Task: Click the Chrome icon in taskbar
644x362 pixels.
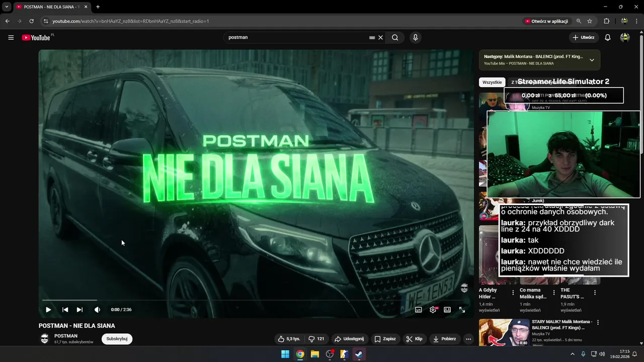Action: (300, 354)
